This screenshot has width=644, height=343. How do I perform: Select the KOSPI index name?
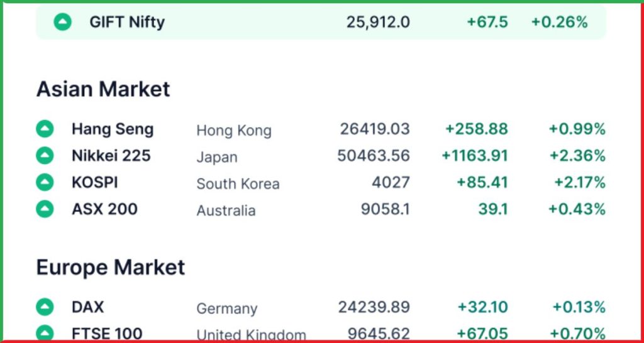[95, 182]
